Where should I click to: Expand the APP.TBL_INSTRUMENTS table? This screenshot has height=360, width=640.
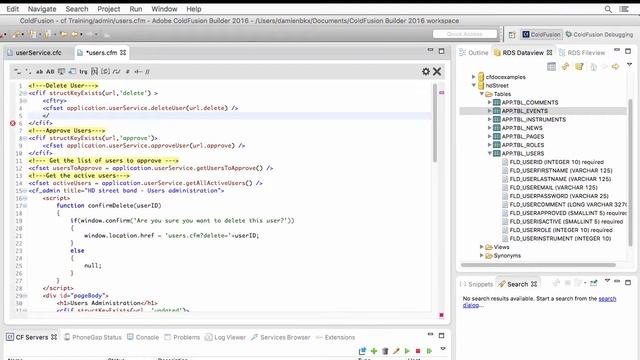coord(489,120)
